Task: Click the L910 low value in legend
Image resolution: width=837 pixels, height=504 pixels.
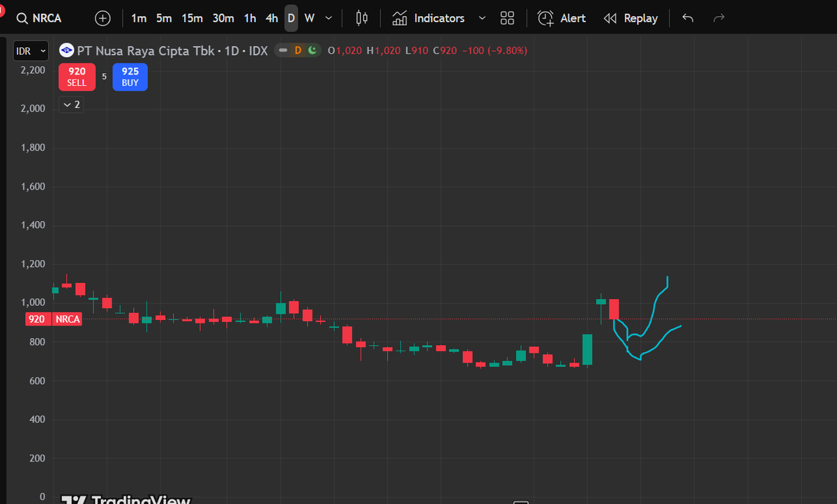Action: [x=416, y=51]
